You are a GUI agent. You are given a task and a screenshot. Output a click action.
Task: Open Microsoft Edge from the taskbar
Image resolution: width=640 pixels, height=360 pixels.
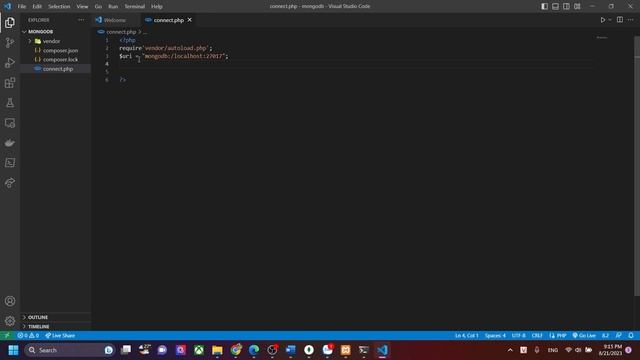coord(254,350)
